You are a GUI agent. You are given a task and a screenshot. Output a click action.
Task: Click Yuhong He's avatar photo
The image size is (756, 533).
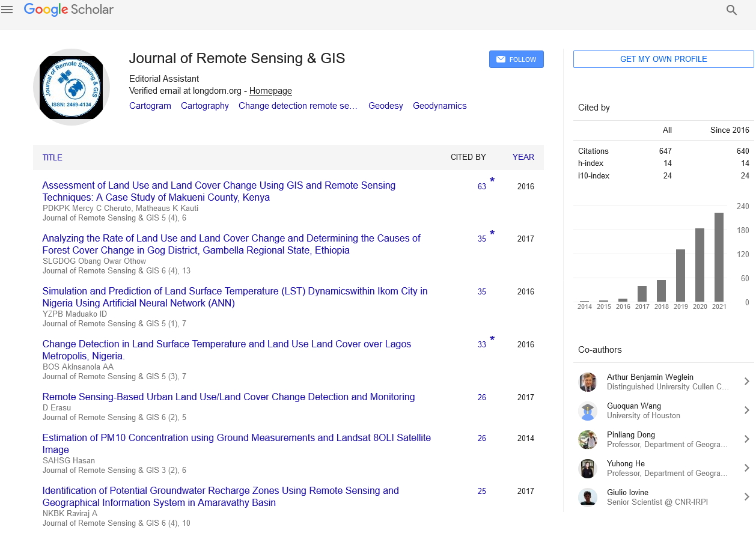587,469
